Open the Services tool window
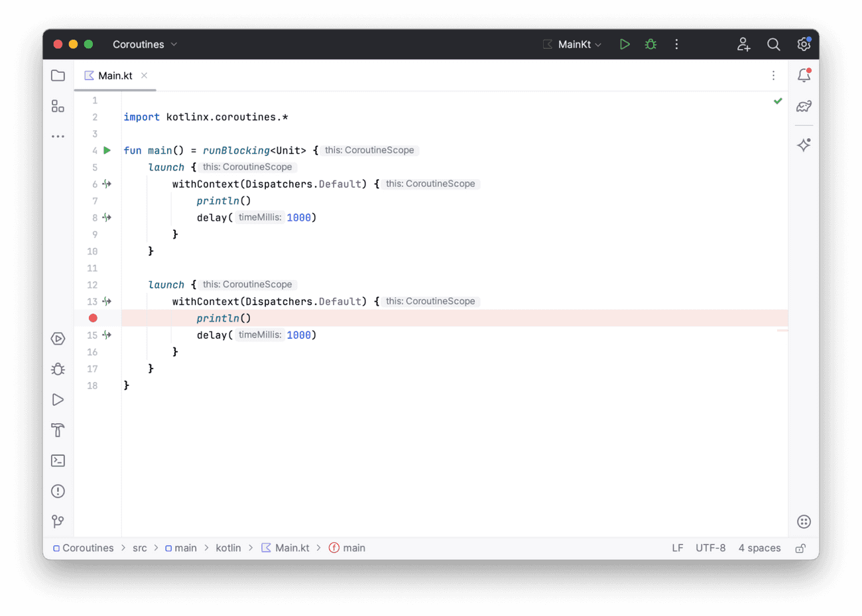862x616 pixels. click(x=58, y=338)
